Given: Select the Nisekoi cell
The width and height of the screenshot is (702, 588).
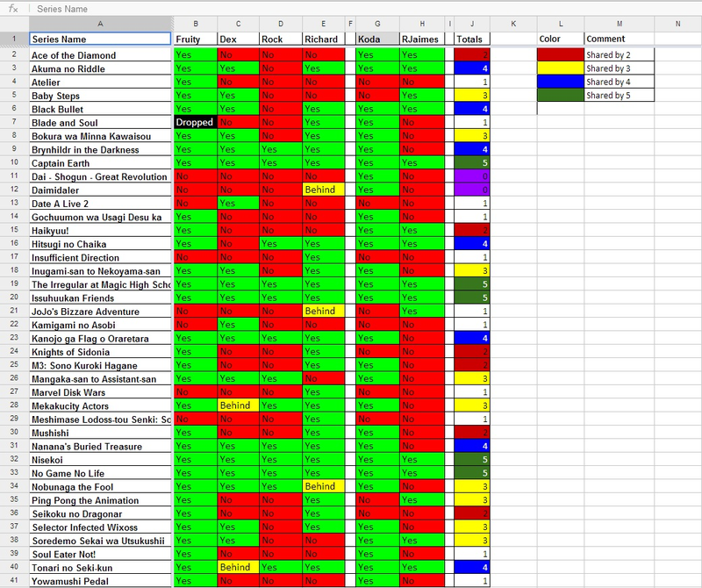Looking at the screenshot, I should pos(101,460).
